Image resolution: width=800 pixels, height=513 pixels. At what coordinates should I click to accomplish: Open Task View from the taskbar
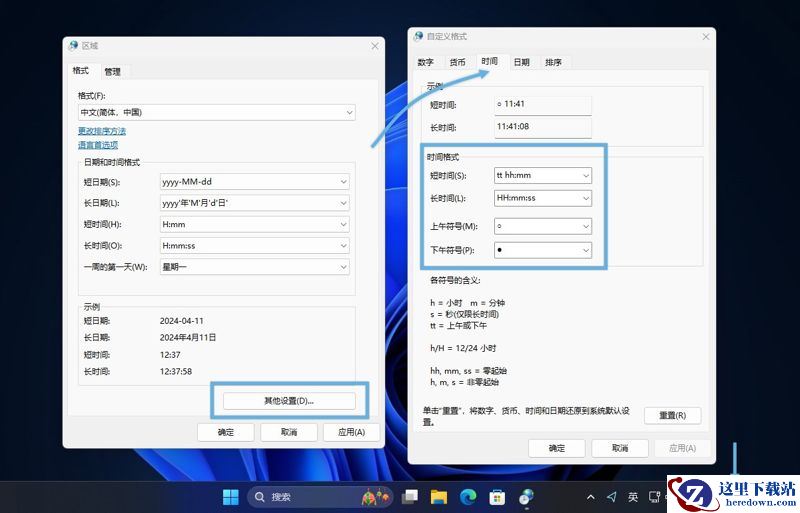point(409,497)
